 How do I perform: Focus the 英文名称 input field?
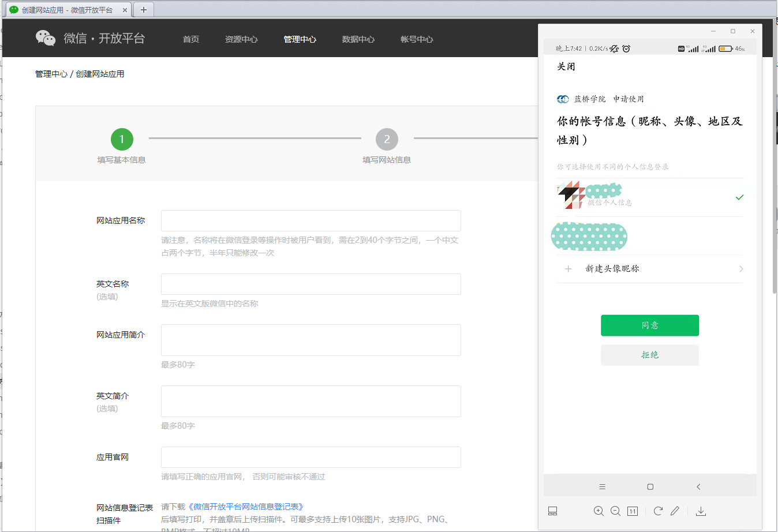click(311, 284)
